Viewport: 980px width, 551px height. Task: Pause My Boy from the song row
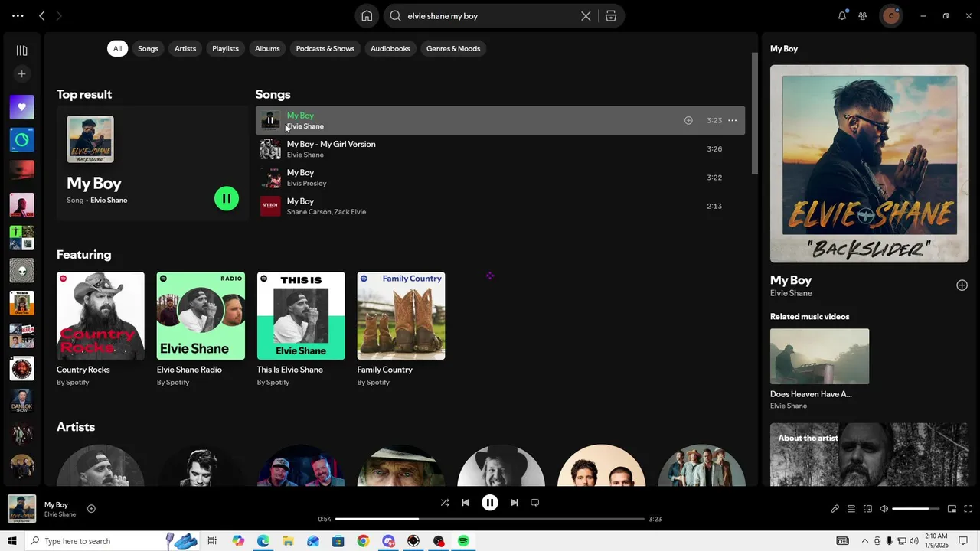click(270, 120)
